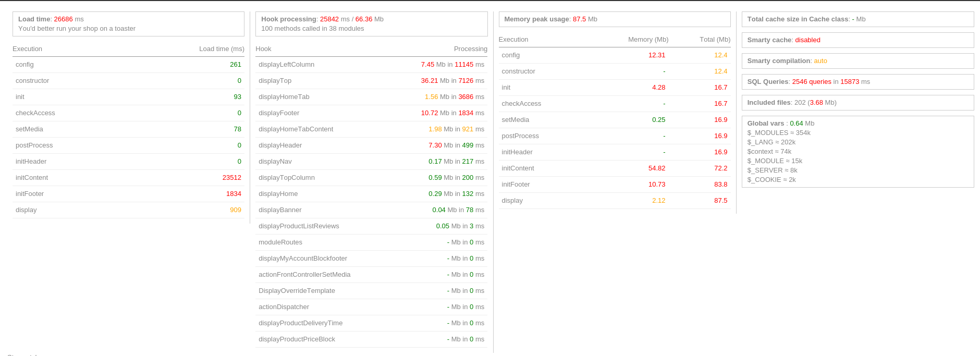The width and height of the screenshot is (980, 356).
Task: Select the Processing column header
Action: click(470, 49)
